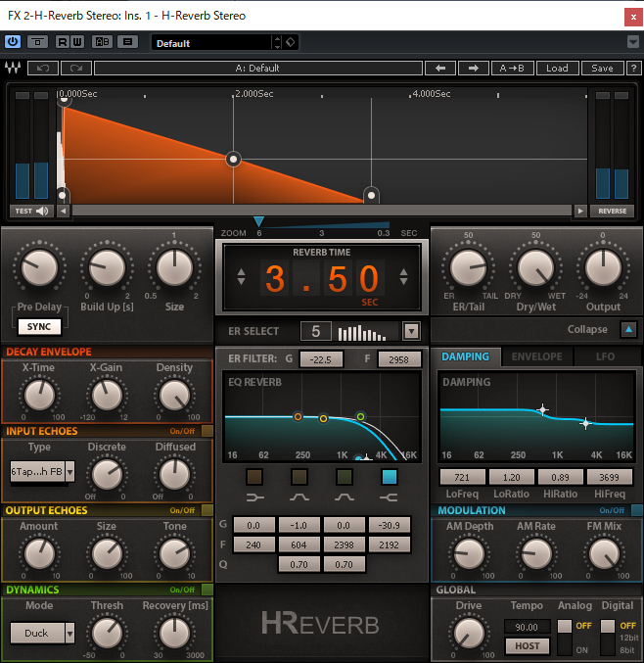The width and height of the screenshot is (644, 663).
Task: Enable the first bell EQ band square
Action: 299,477
